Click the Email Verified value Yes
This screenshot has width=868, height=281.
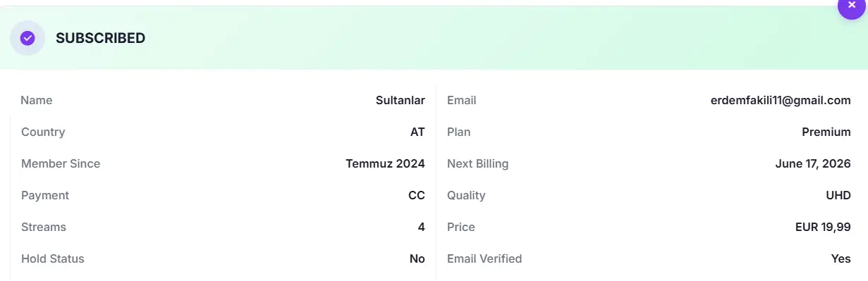pos(841,258)
